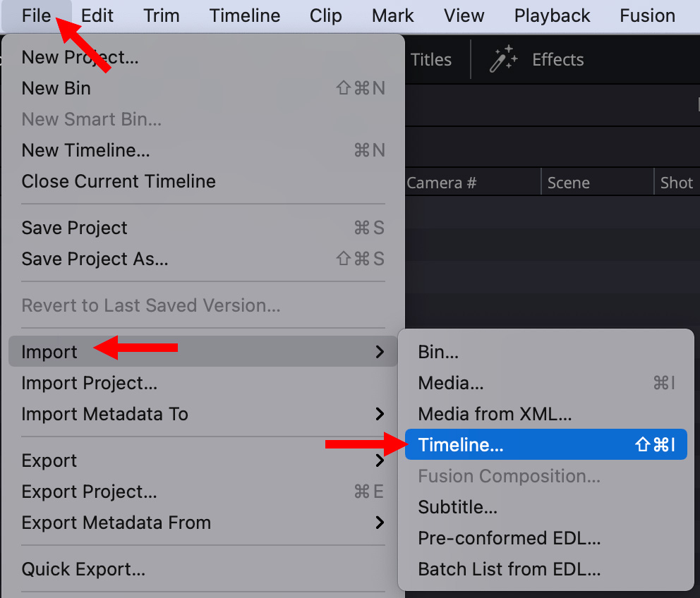The image size is (700, 598).
Task: Open the Playback menu
Action: (552, 16)
